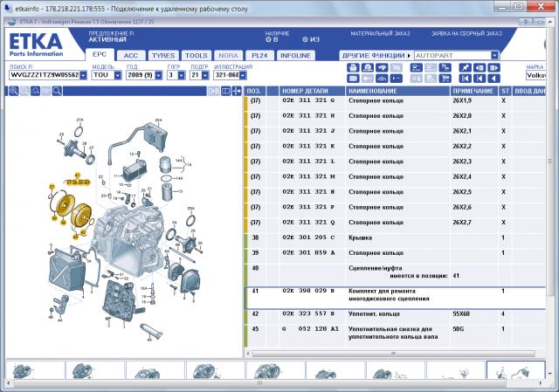Click the pushpin icon in the toolbar

click(465, 68)
